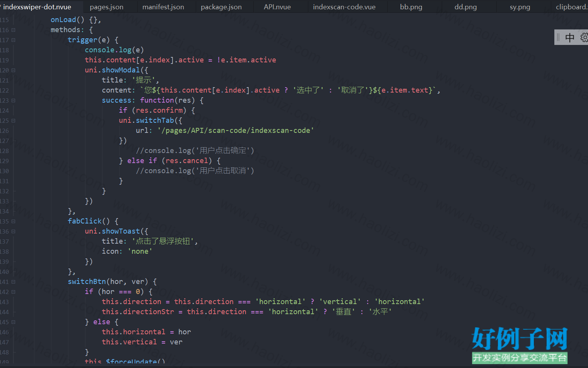Click the title: '提示' line
Image resolution: width=588 pixels, height=368 pixels.
(130, 80)
